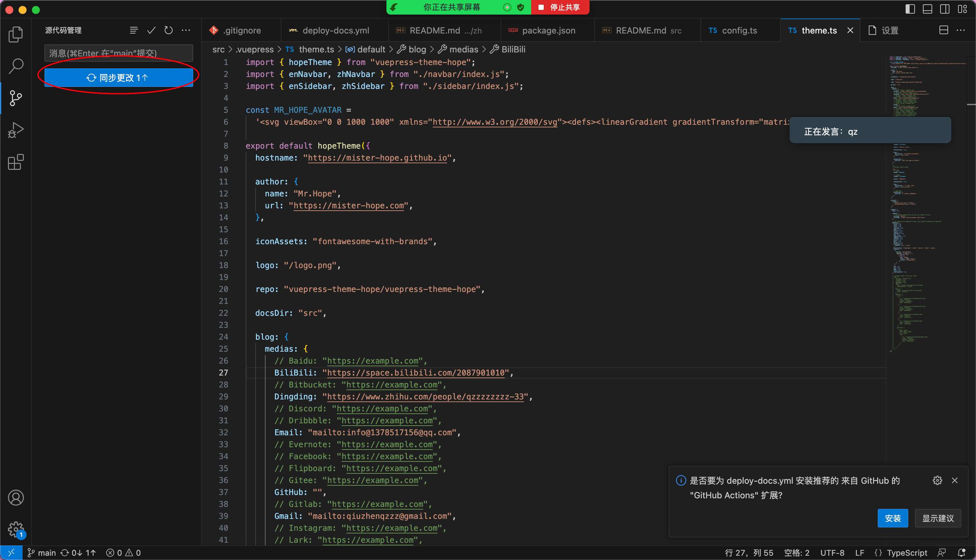The height and width of the screenshot is (560, 976).
Task: Click the split editor icon
Action: coord(943,30)
